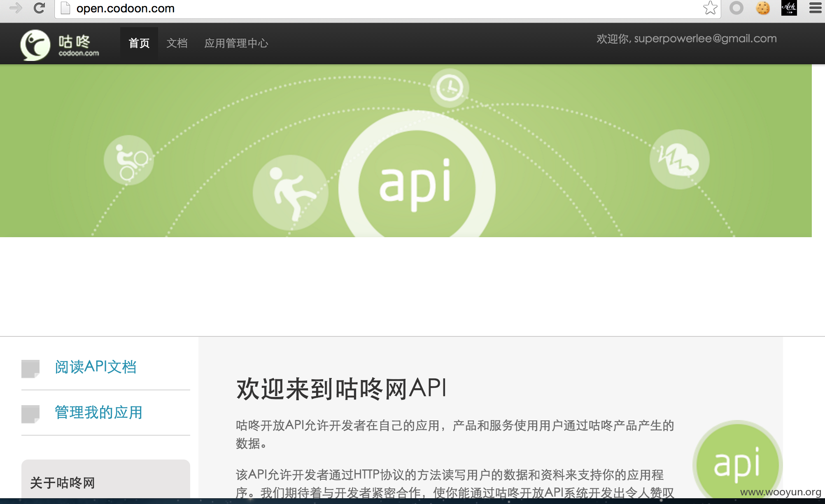Click the 关于咕咚网 panel heading
The image size is (825, 504).
(63, 483)
